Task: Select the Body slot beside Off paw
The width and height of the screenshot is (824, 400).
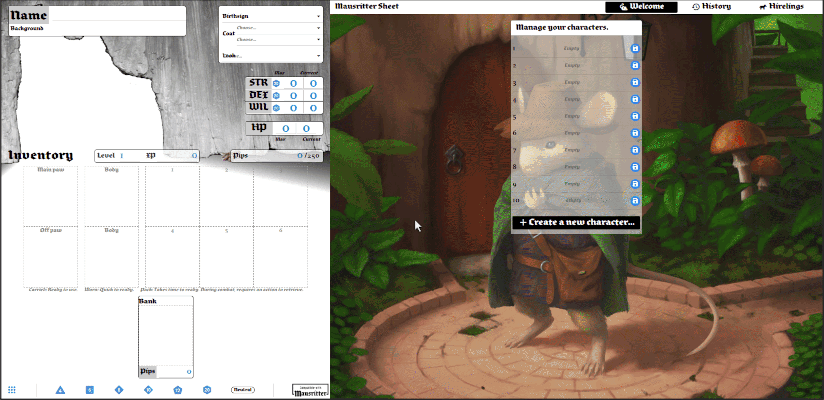Action: tap(111, 257)
